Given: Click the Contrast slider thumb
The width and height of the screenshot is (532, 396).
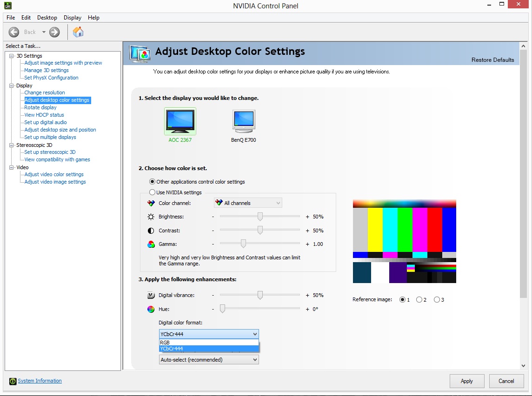Looking at the screenshot, I should coord(260,230).
